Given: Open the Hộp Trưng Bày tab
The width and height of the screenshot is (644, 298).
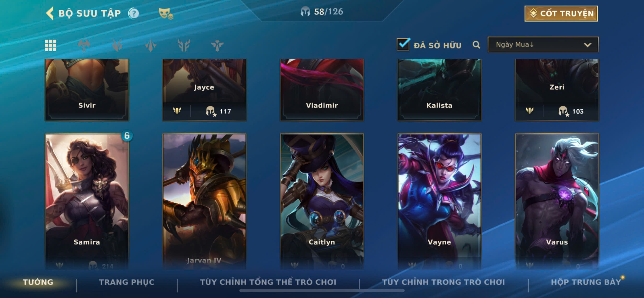Looking at the screenshot, I should pos(586,282).
